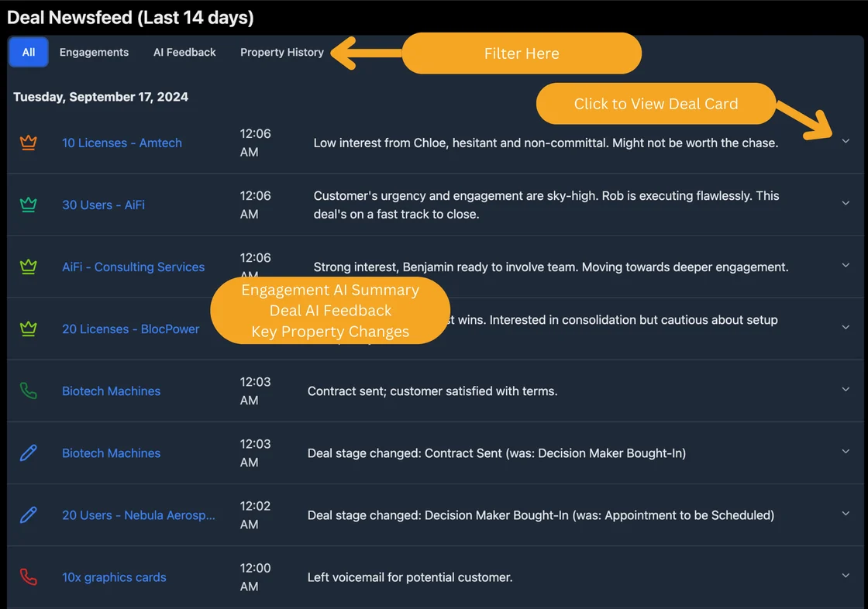Click the All filter button to show every event
Viewport: 868px width, 609px height.
point(28,52)
